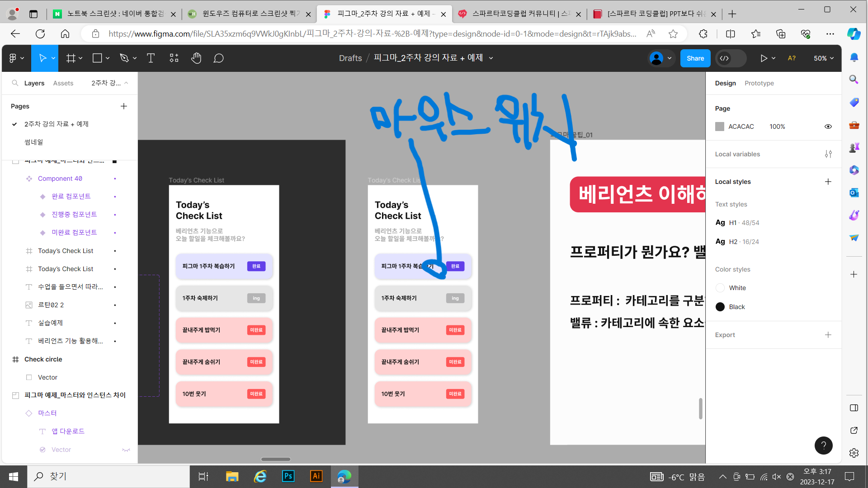Open the Figma main menu
Screen dimensions: 868x488
(16, 58)
